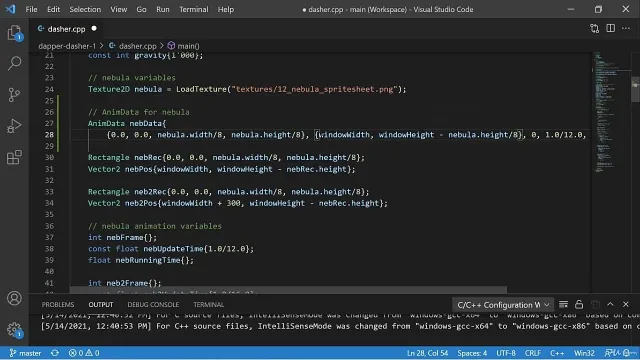Click the editor minimap
Screen dimensions: 640x360
611,112
